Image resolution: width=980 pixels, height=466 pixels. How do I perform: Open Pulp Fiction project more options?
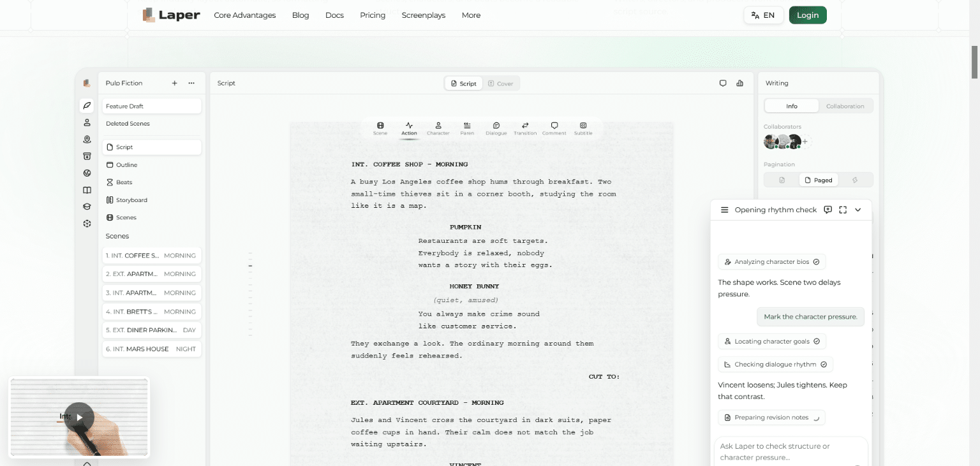[x=191, y=83]
